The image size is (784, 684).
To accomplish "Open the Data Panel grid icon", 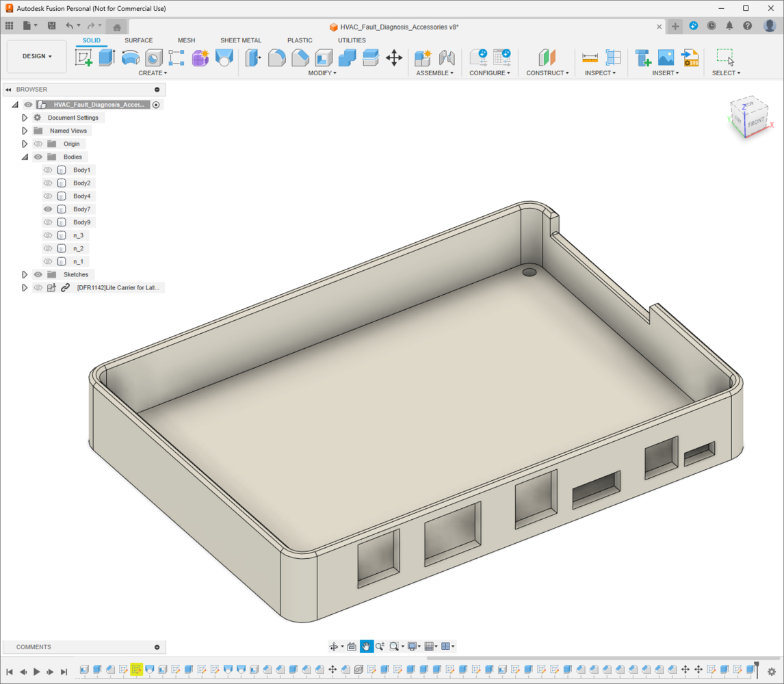I will (x=9, y=25).
